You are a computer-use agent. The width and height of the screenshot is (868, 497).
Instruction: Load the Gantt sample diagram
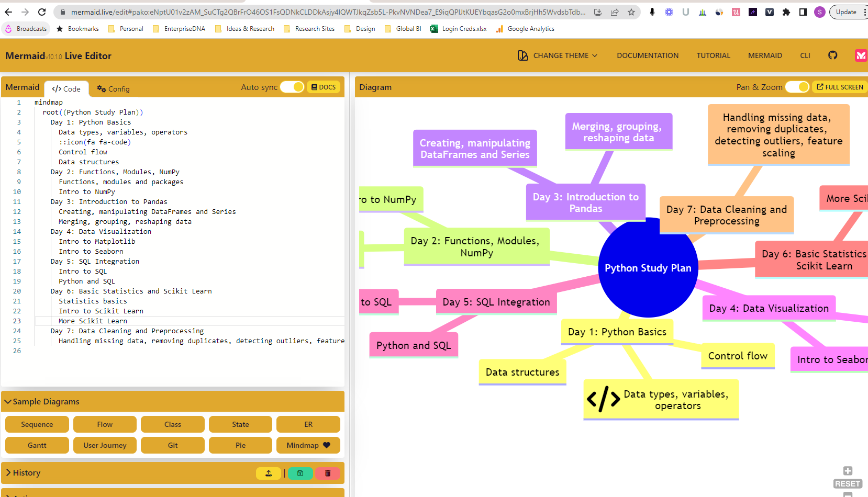click(37, 445)
